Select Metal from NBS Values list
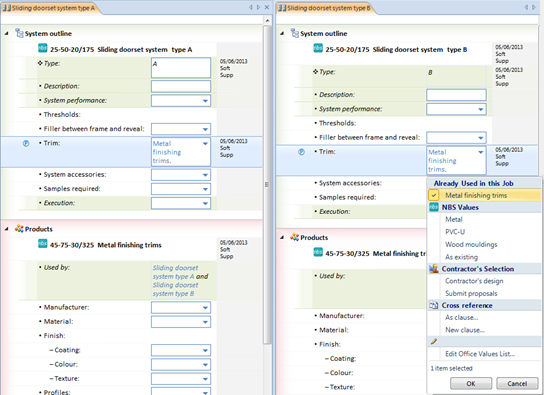 click(x=453, y=219)
